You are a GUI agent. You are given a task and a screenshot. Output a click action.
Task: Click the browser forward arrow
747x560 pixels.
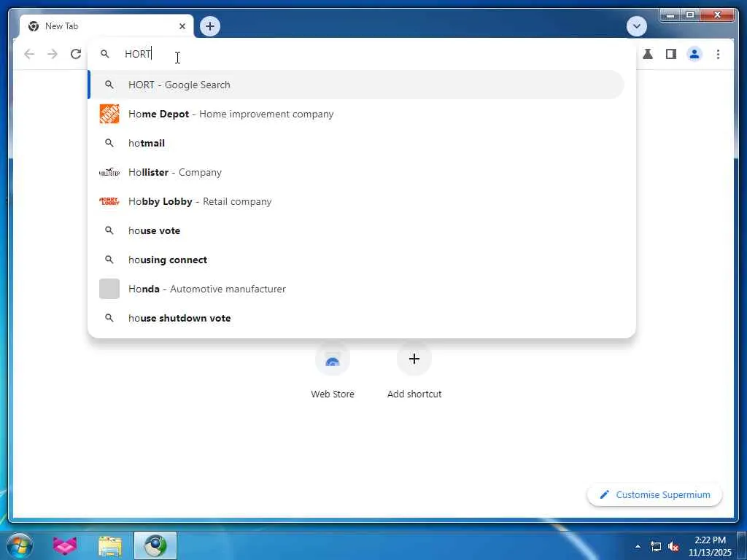[53, 54]
